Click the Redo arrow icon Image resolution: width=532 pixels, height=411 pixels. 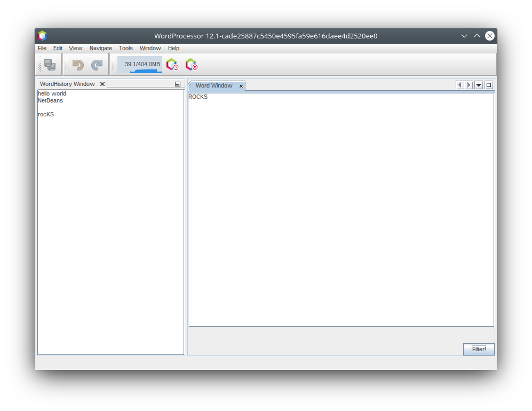coord(97,65)
